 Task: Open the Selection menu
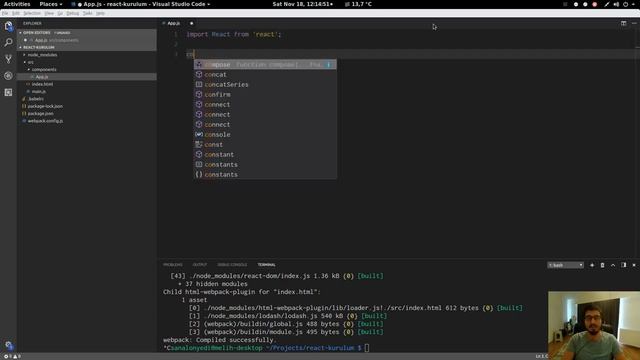click(x=32, y=13)
